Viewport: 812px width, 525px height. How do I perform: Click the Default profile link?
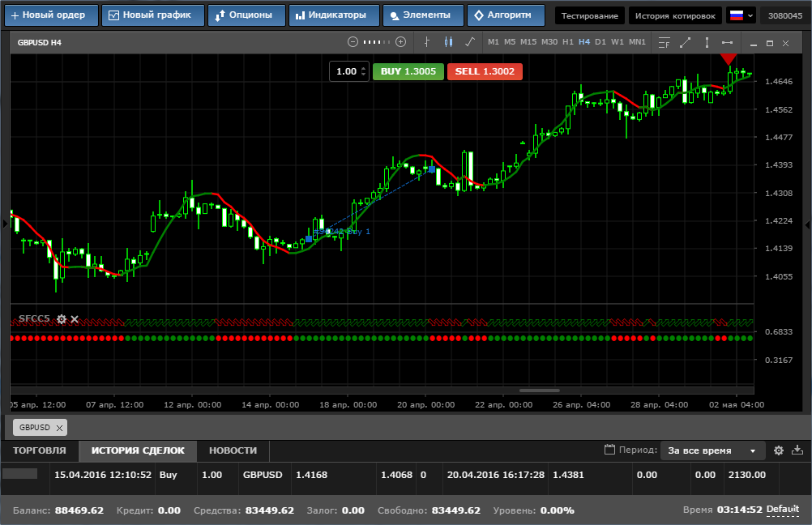783,510
